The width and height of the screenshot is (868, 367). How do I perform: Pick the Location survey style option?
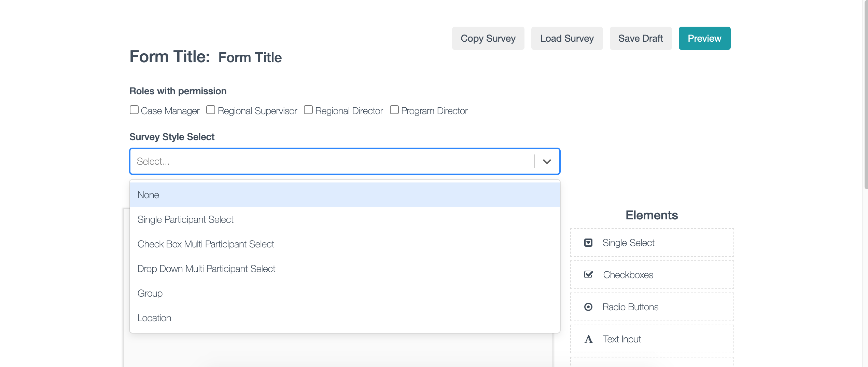154,318
